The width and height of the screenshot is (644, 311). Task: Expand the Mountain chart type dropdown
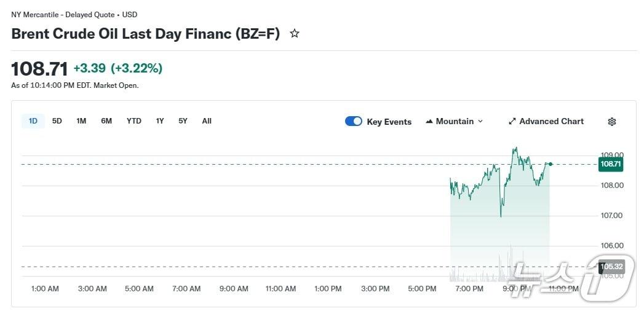(480, 122)
